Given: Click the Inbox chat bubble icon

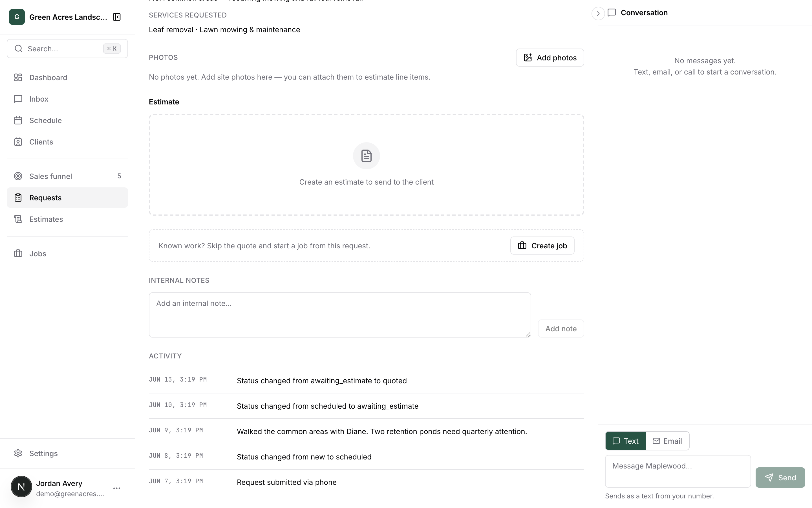Looking at the screenshot, I should pyautogui.click(x=18, y=99).
